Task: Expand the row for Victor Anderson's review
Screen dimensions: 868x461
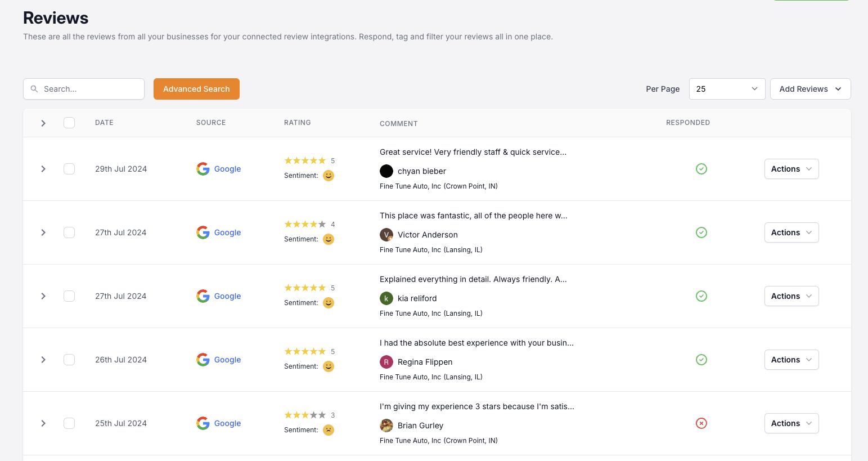Action: click(x=43, y=232)
